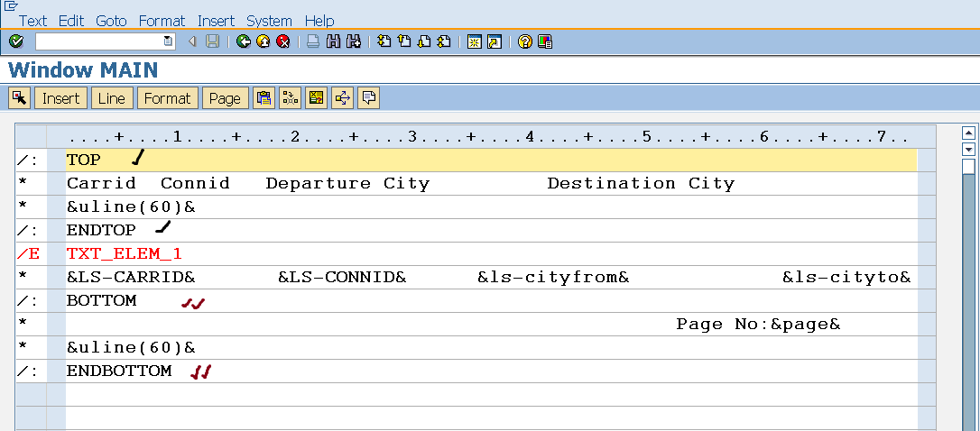Click the Print icon
This screenshot has width=980, height=431.
(x=314, y=41)
